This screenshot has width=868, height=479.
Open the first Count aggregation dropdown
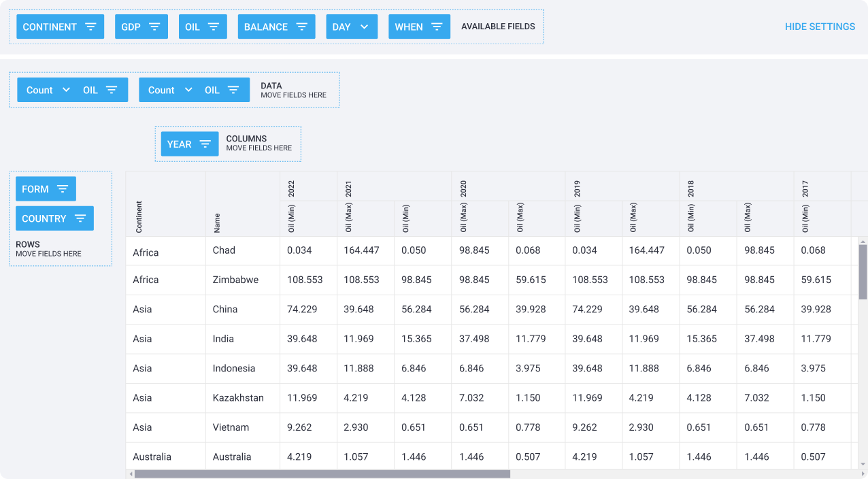[66, 90]
